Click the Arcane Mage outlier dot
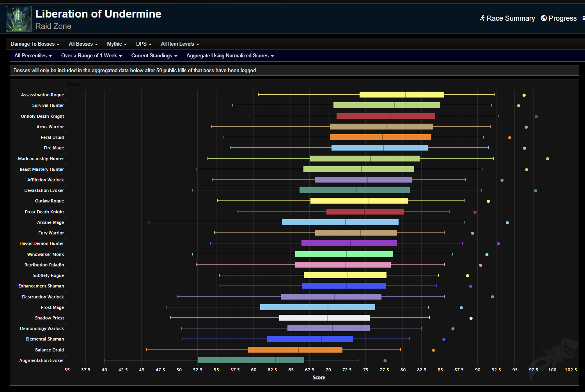 (x=507, y=223)
